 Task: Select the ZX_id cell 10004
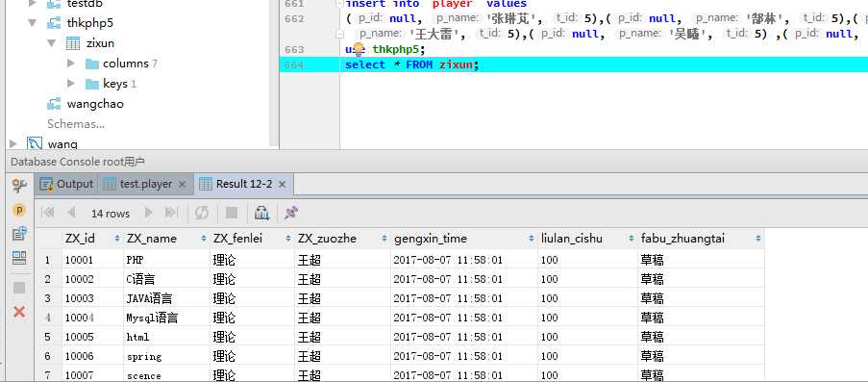click(92, 318)
